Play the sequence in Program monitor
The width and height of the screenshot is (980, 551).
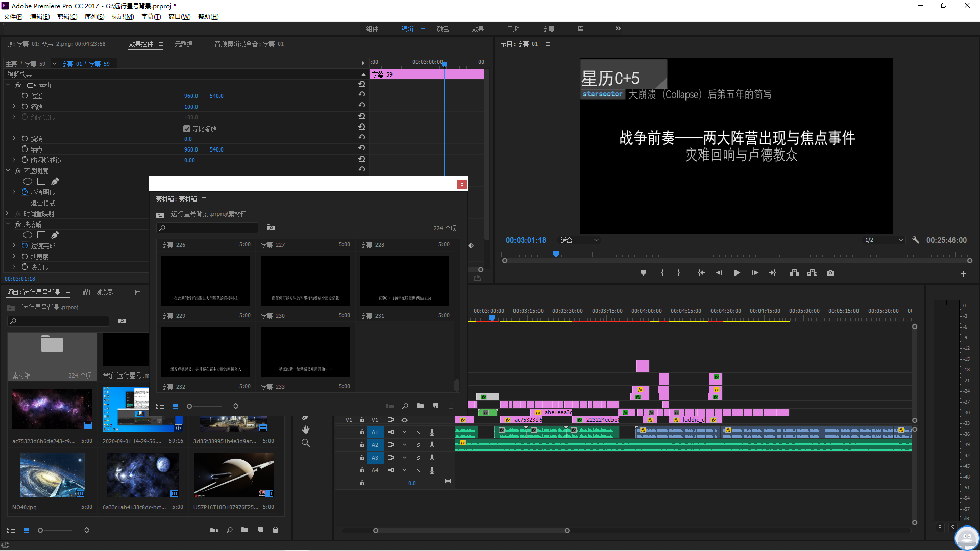pos(737,273)
